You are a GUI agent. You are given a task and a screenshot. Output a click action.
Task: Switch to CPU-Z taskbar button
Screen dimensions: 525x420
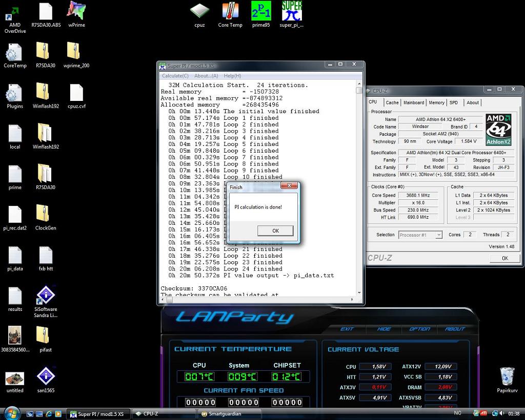tap(164, 414)
